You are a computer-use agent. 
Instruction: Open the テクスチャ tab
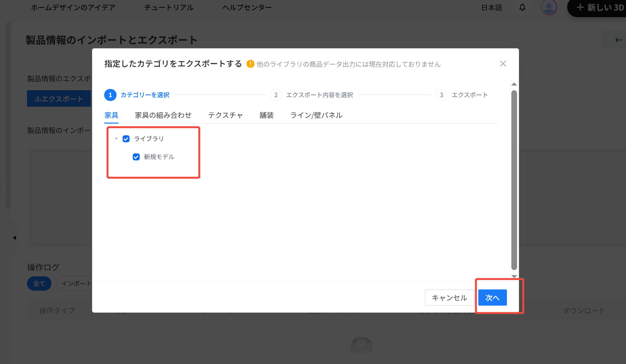pos(225,115)
